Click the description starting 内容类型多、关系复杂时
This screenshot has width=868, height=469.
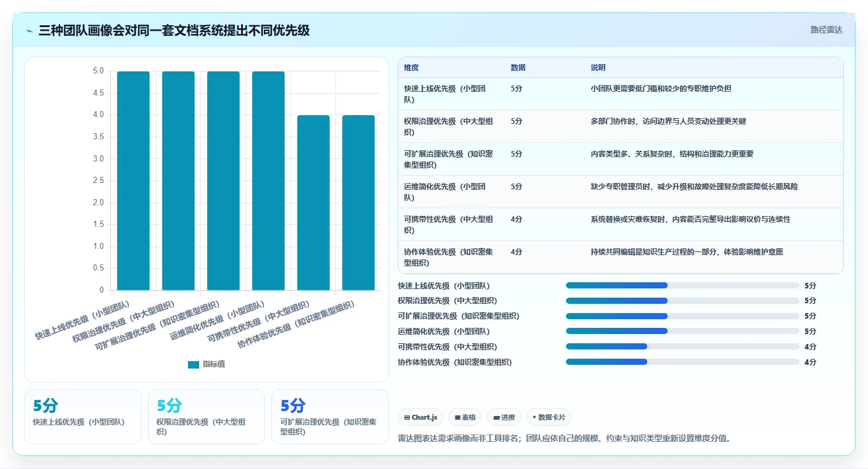tap(672, 154)
